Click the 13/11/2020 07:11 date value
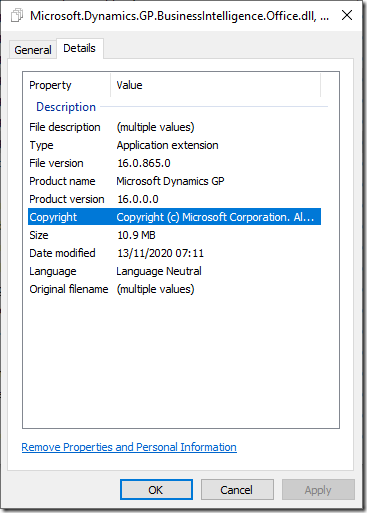The width and height of the screenshot is (367, 513). [x=160, y=253]
